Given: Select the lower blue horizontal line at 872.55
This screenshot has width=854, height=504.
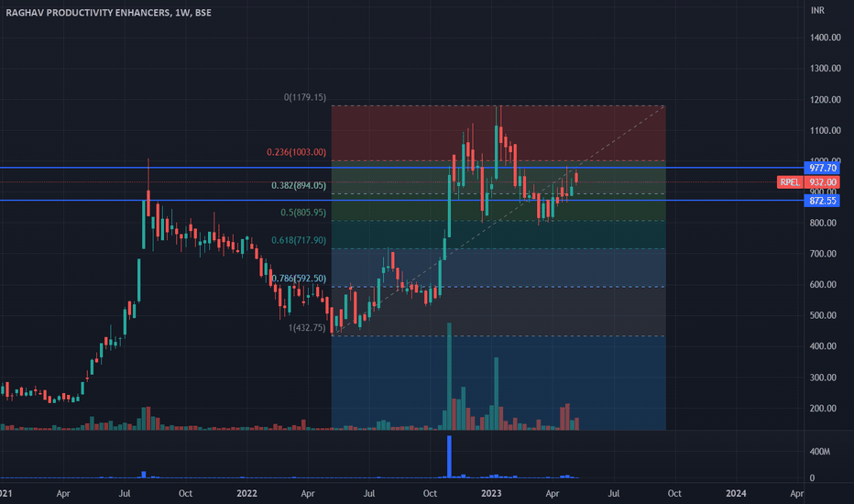Looking at the screenshot, I should (x=402, y=201).
